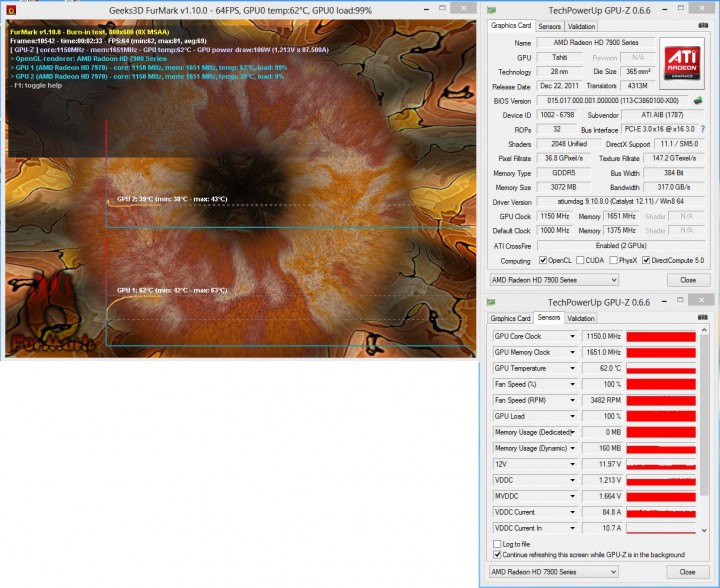Viewport: 720px width, 588px height.
Task: Click the GPU-Z chip icon in top window title
Action: 491,10
